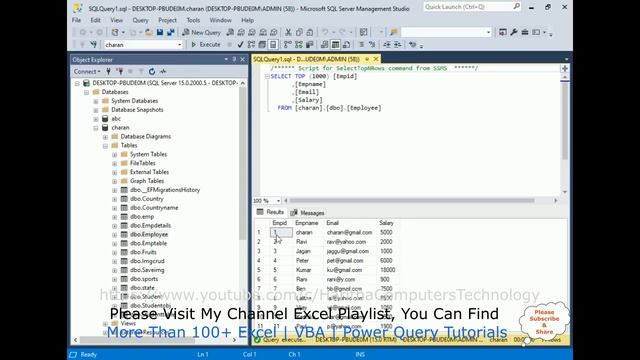Click the Properties wrench icon
Image resolution: width=640 pixels, height=360 pixels.
pyautogui.click(x=514, y=32)
